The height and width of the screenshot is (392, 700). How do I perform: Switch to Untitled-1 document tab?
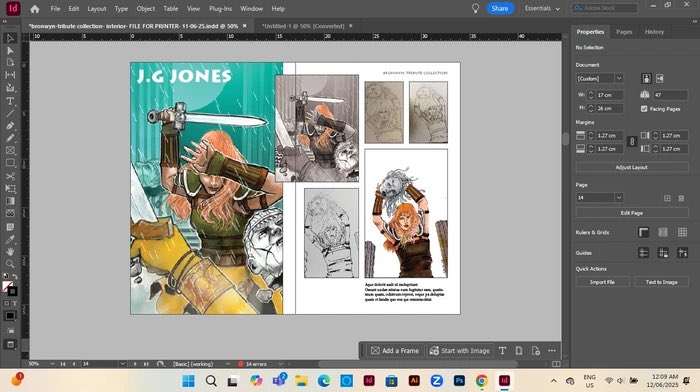[x=303, y=26]
